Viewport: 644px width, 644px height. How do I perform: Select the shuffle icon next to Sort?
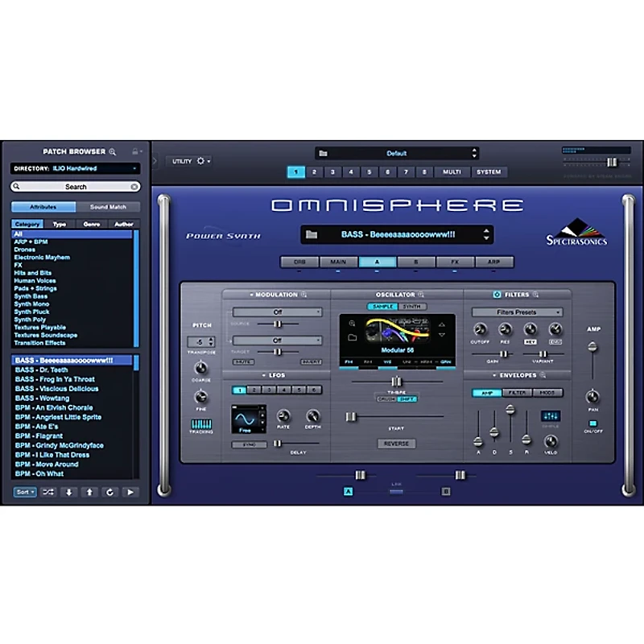pos(49,492)
